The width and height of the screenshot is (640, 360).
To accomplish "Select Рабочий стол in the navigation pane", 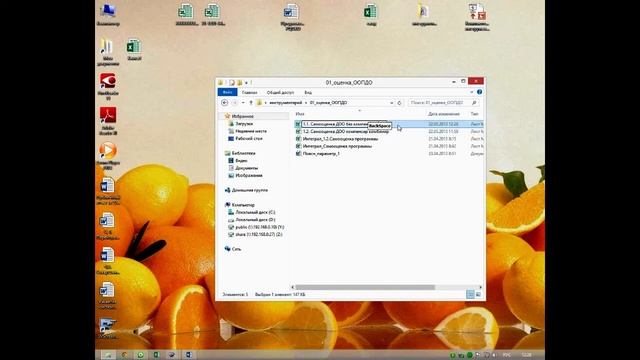I will click(249, 138).
